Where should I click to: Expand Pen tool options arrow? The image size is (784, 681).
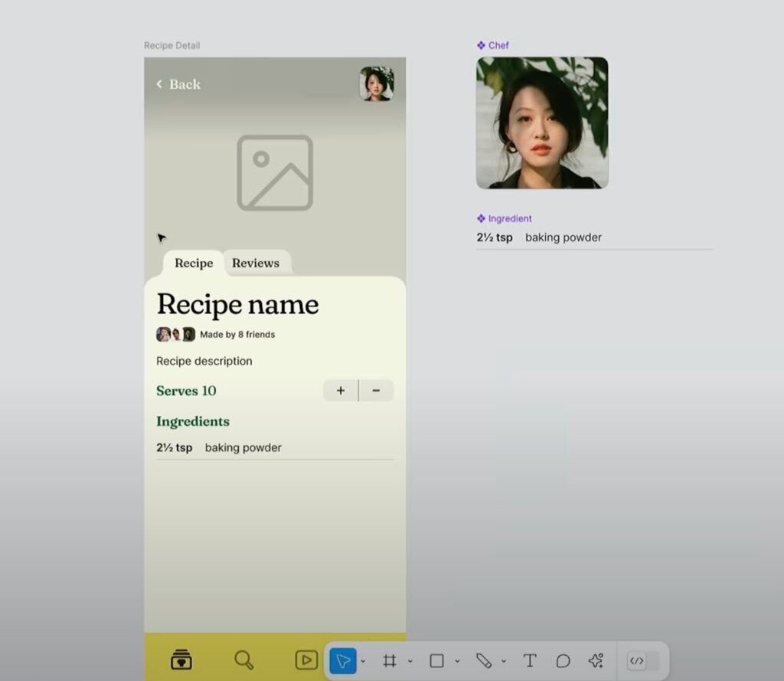[504, 661]
